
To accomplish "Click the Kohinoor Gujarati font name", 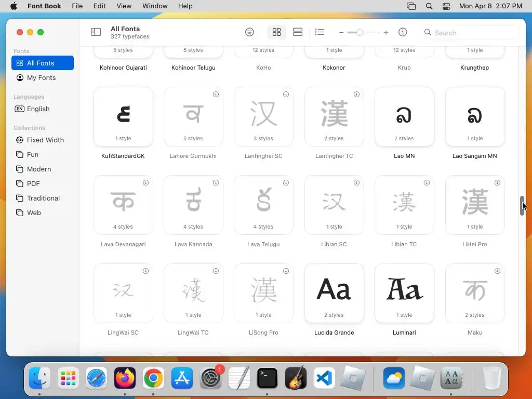I will click(x=123, y=68).
